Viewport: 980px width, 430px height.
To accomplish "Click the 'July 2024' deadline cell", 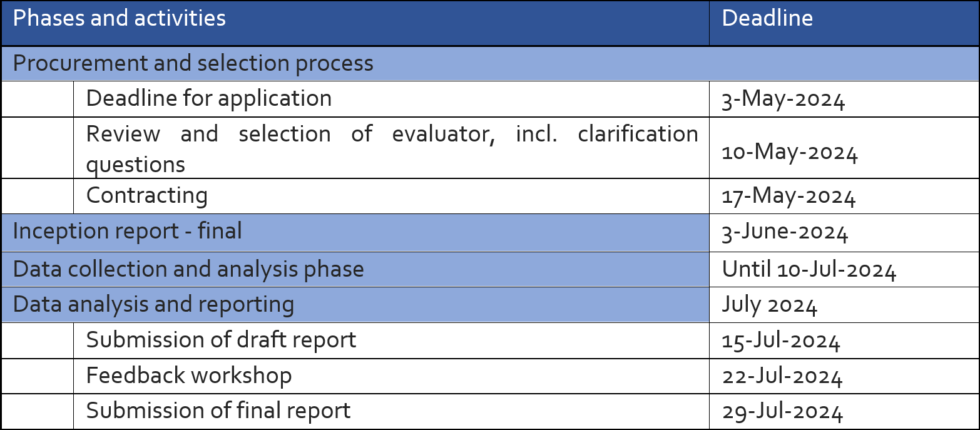I will (770, 305).
